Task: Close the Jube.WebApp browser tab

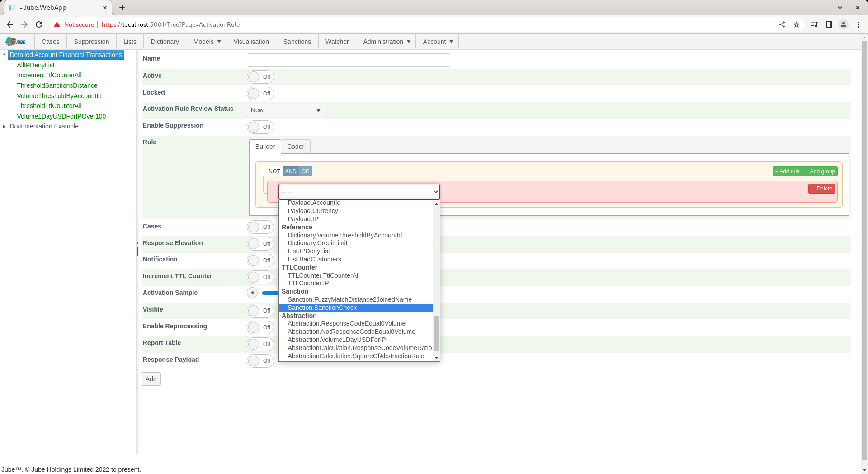Action: click(105, 8)
